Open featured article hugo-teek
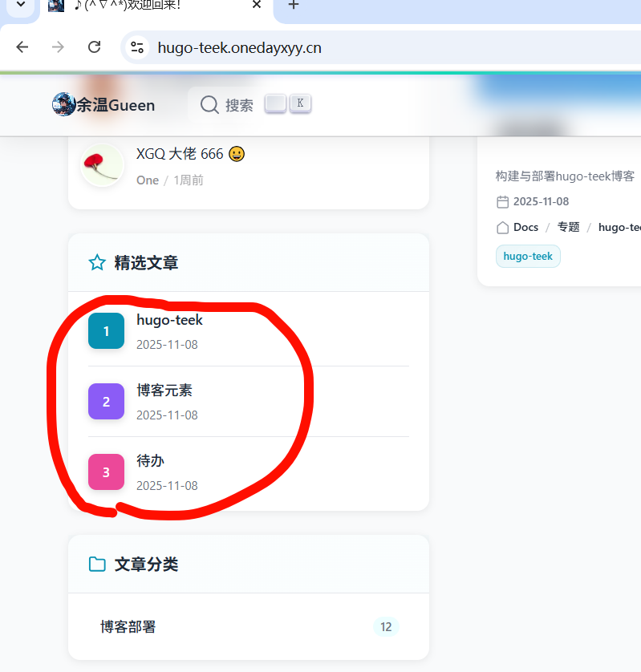The height and width of the screenshot is (672, 641). tap(169, 320)
